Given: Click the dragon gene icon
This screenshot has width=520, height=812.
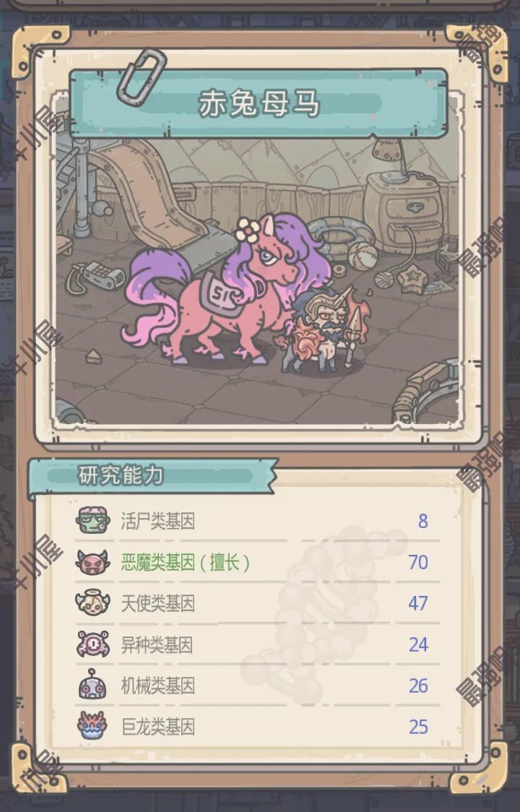Looking at the screenshot, I should tap(92, 726).
